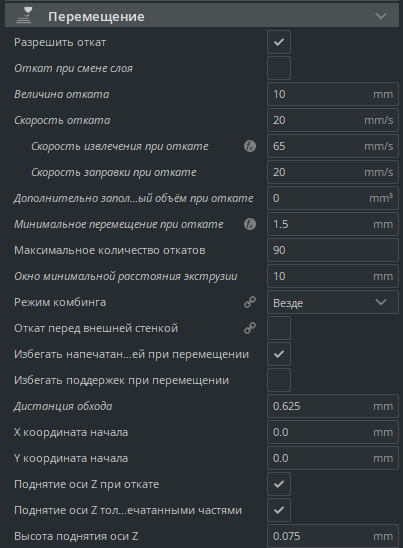Click the X координата начала input field
Viewport: 403px width, 548px height.
(333, 432)
